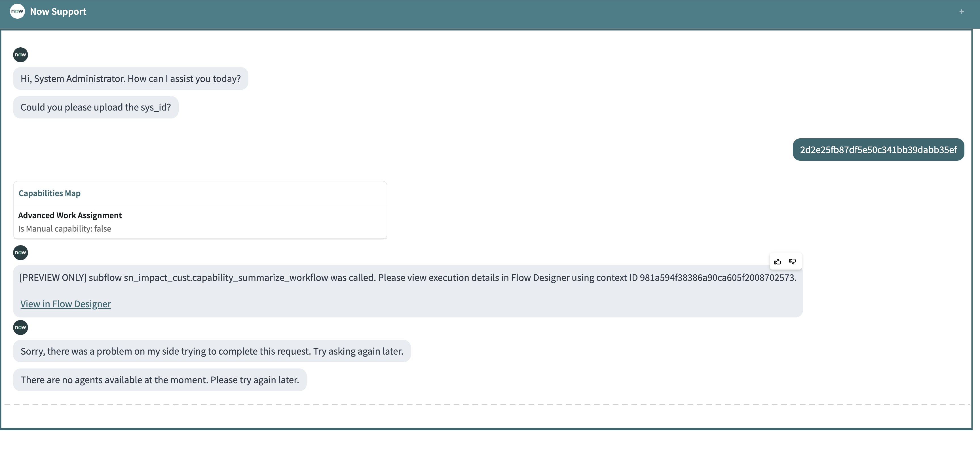Screen dimensions: 980x462
Task: Click the greeting message to System Administrator
Action: (130, 79)
